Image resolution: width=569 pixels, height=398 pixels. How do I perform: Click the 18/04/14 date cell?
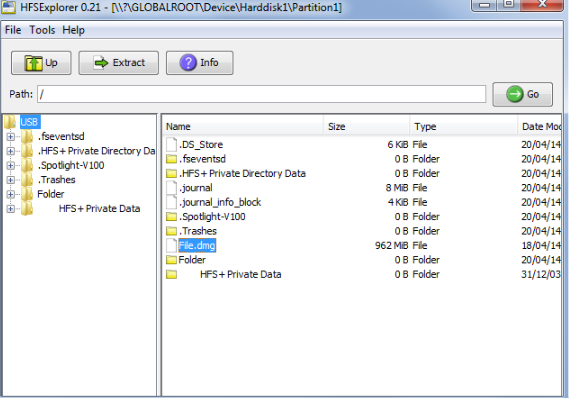click(x=541, y=246)
